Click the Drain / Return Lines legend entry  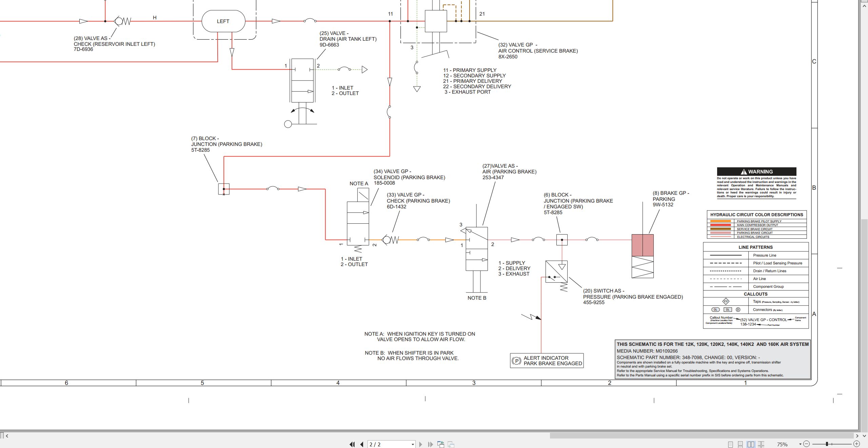point(756,271)
